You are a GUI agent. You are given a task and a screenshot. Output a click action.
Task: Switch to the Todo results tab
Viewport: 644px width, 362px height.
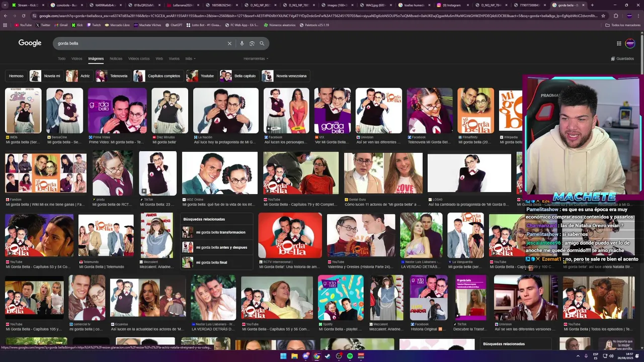coord(61,59)
